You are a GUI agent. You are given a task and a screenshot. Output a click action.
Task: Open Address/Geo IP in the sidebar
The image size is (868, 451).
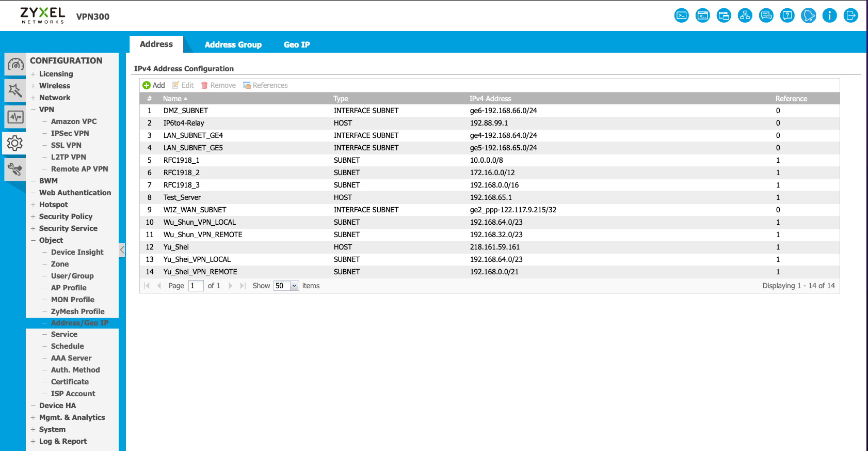pos(79,323)
